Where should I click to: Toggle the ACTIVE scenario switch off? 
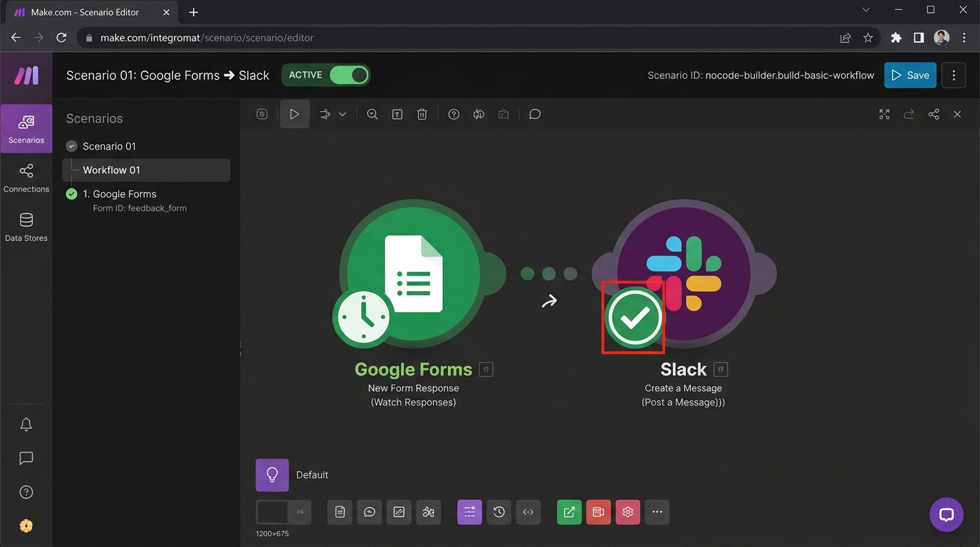click(x=349, y=75)
